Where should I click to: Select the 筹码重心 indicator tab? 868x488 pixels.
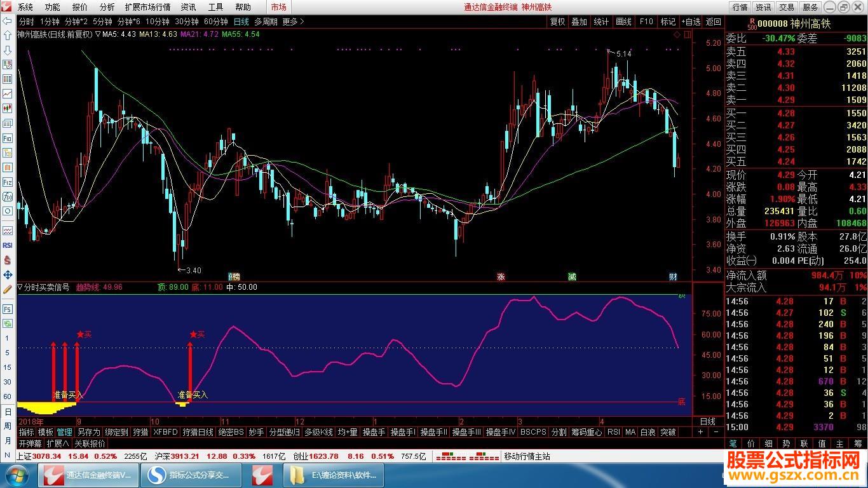(587, 432)
